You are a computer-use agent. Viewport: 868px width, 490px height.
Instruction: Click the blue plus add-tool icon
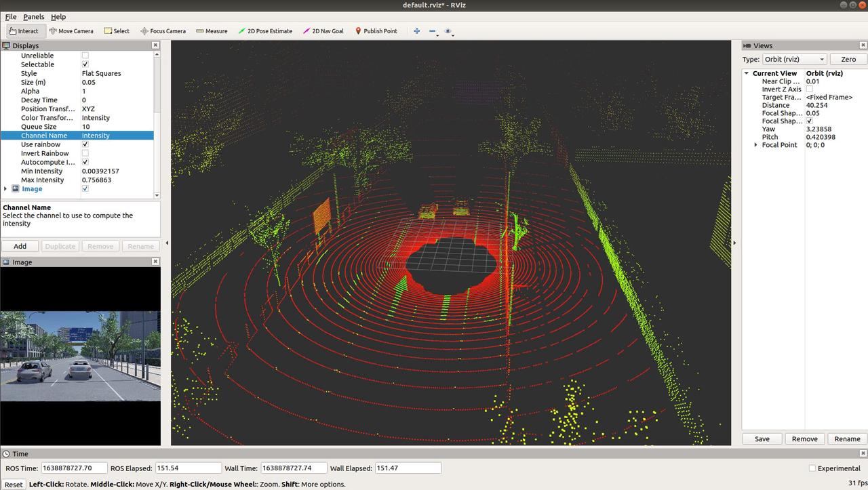click(416, 31)
